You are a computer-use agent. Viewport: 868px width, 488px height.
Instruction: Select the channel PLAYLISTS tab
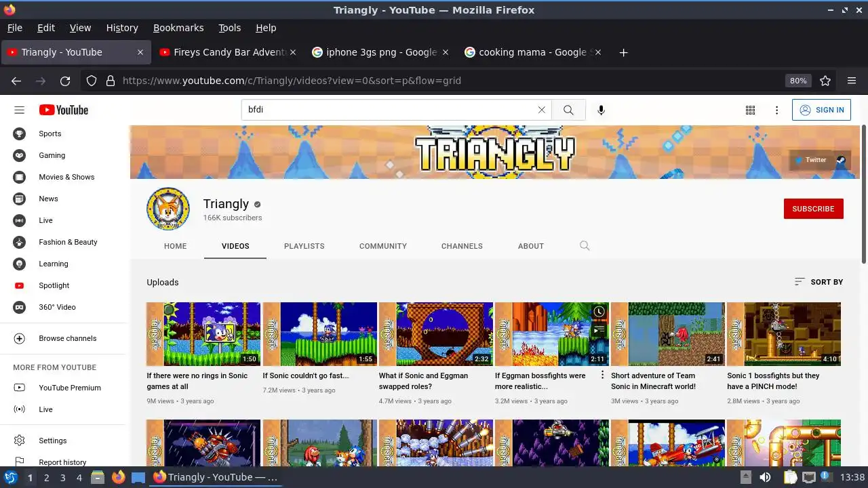click(x=304, y=246)
